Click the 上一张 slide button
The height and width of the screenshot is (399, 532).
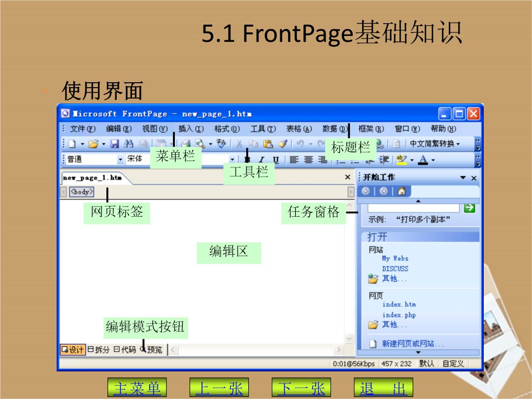219,388
